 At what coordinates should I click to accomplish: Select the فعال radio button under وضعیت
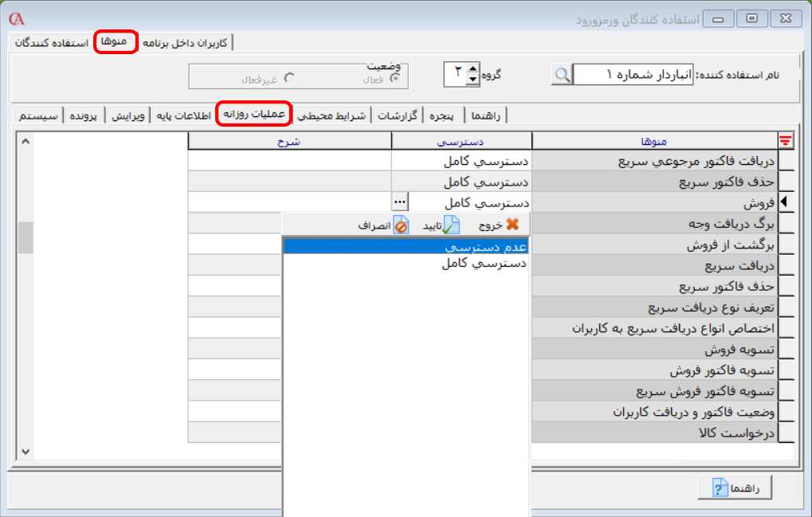click(394, 77)
